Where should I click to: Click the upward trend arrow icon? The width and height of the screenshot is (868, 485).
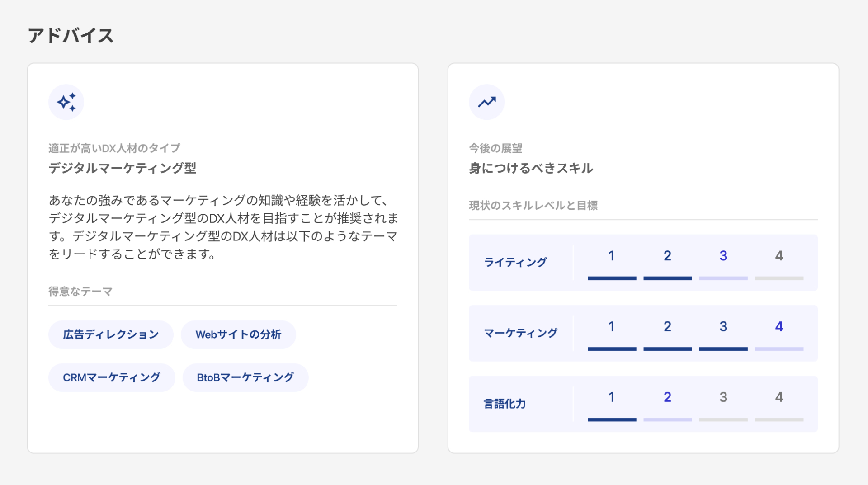pos(486,102)
